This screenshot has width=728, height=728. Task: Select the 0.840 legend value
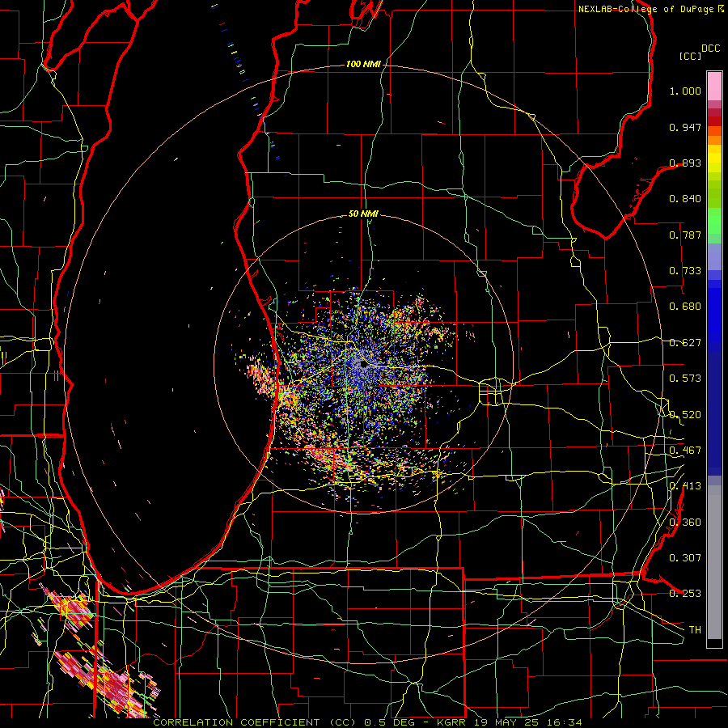[x=685, y=199]
